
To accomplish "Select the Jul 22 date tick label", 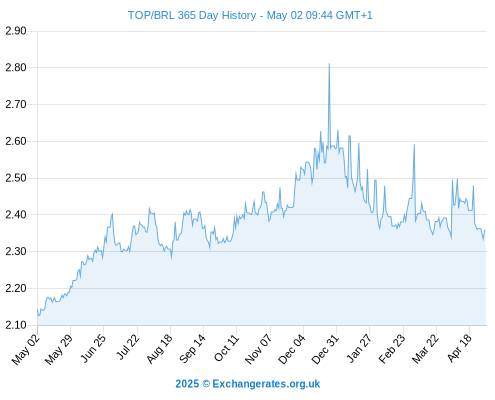I will (128, 347).
